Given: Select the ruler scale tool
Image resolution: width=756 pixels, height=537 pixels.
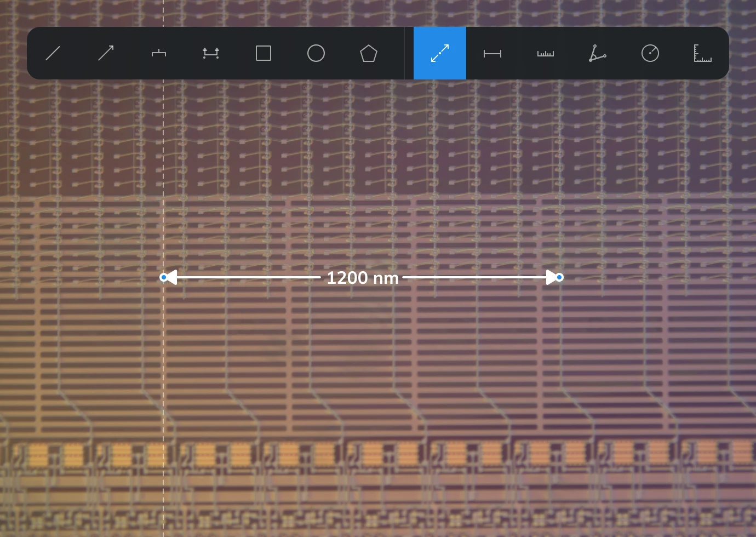Looking at the screenshot, I should point(545,53).
